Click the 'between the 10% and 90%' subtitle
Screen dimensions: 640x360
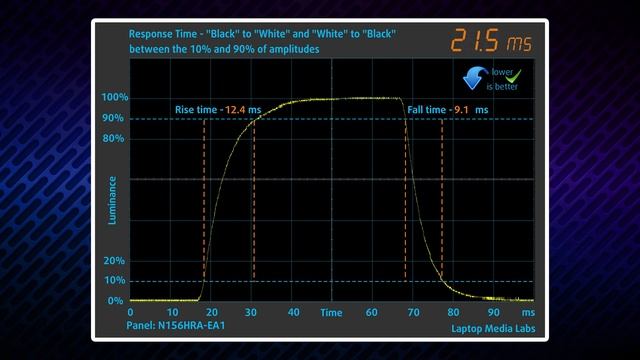click(x=224, y=49)
